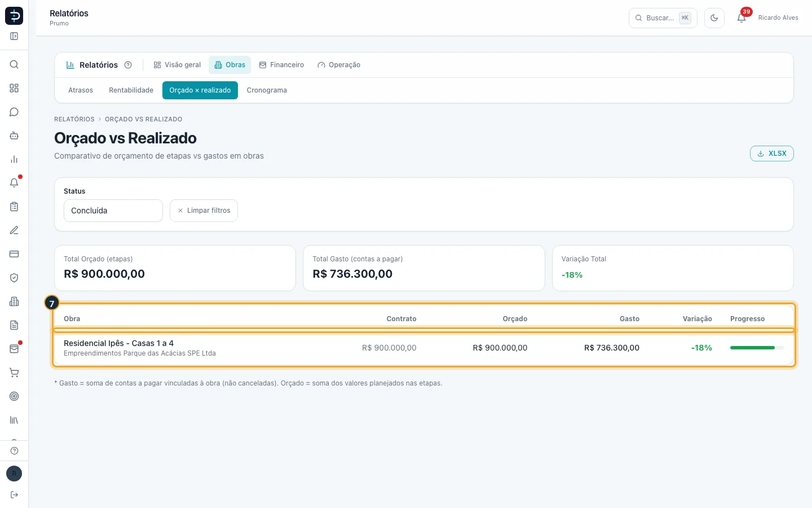Open the credit card icon in sidebar

[14, 254]
